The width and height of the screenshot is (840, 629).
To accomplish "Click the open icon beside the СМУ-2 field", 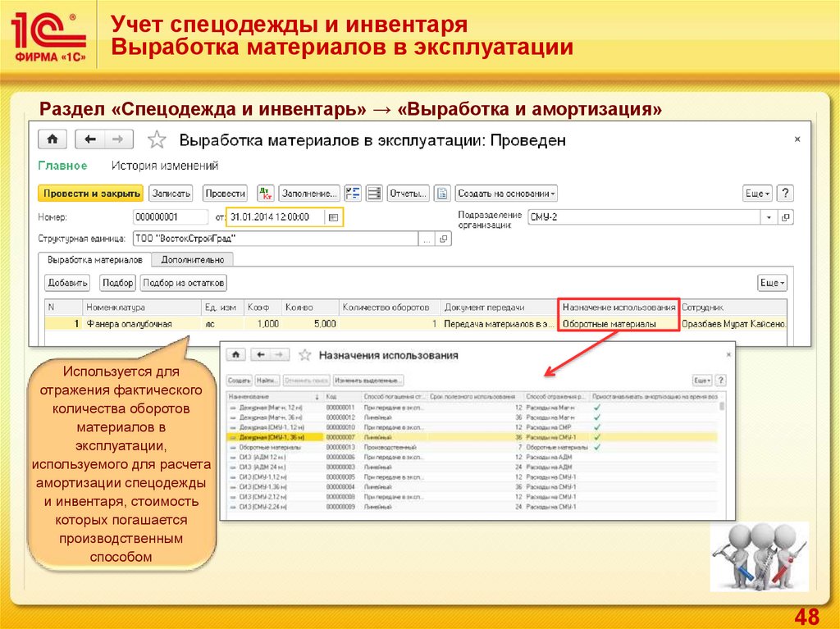I will [786, 217].
